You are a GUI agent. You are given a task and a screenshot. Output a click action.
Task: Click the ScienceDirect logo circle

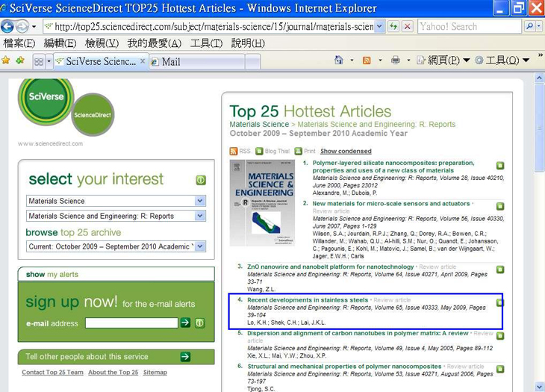93,115
